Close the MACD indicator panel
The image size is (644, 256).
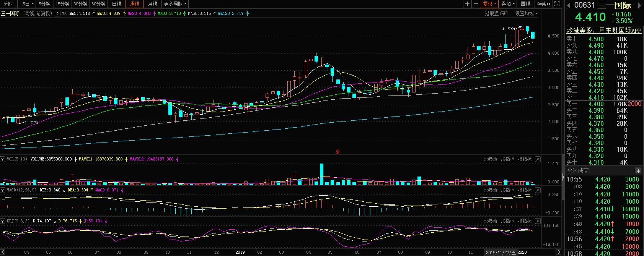tap(538, 190)
